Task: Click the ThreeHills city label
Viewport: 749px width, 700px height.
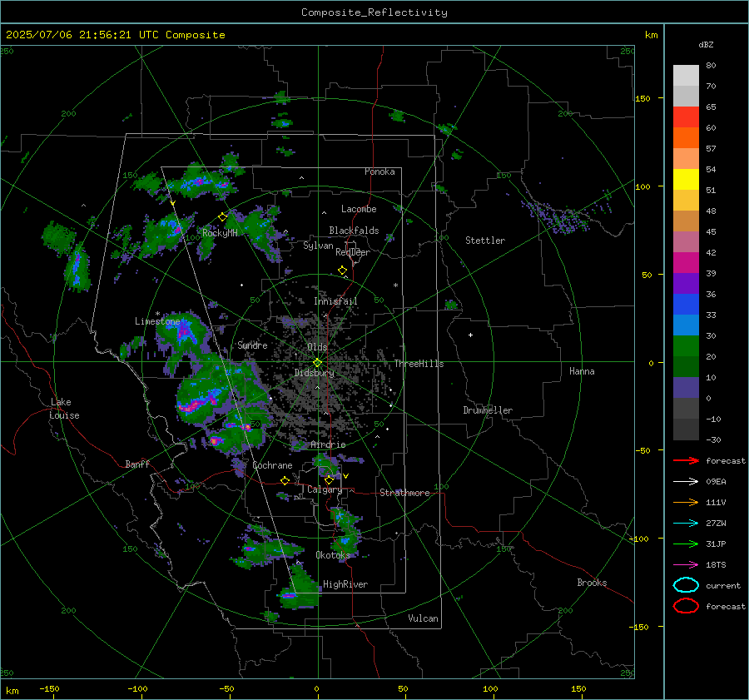Action: [x=419, y=364]
